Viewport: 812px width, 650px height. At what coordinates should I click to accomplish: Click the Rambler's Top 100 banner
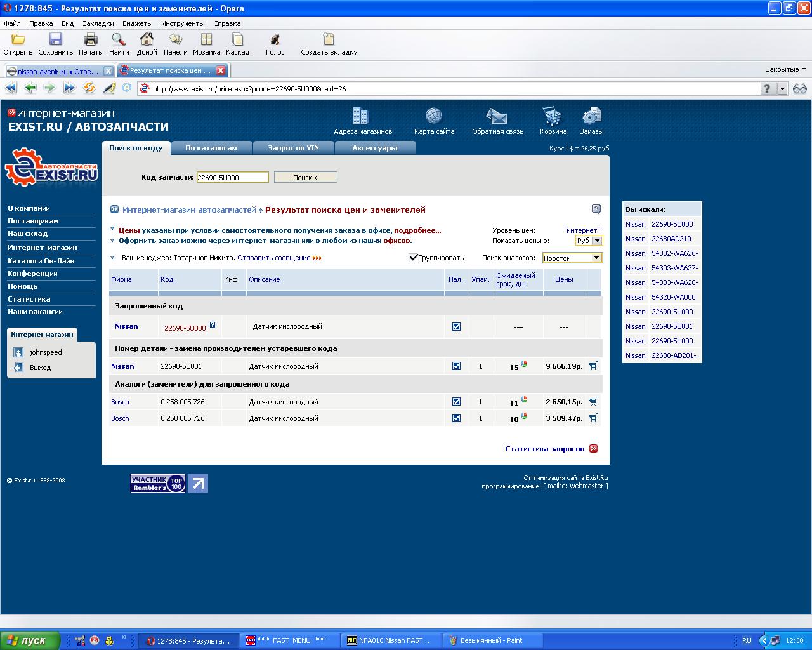(x=158, y=484)
